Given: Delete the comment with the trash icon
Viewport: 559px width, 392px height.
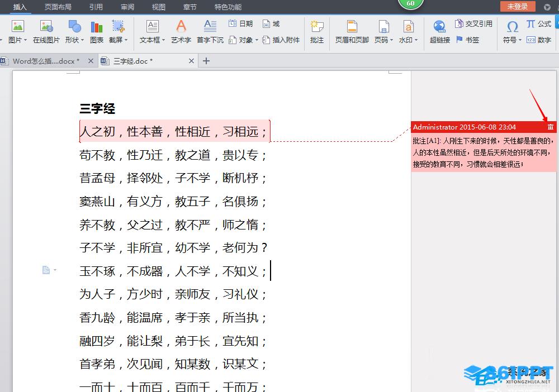Looking at the screenshot, I should [551, 127].
